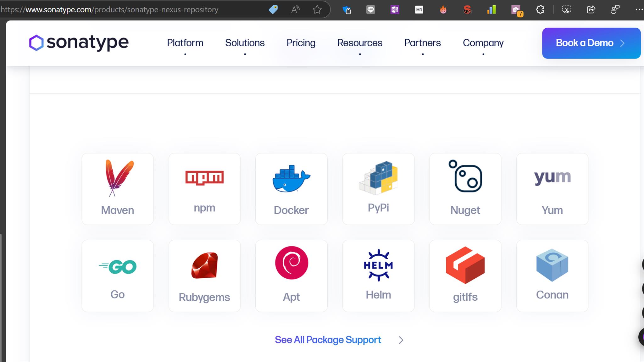The width and height of the screenshot is (644, 362).
Task: Select the Maven package format tile
Action: [117, 189]
